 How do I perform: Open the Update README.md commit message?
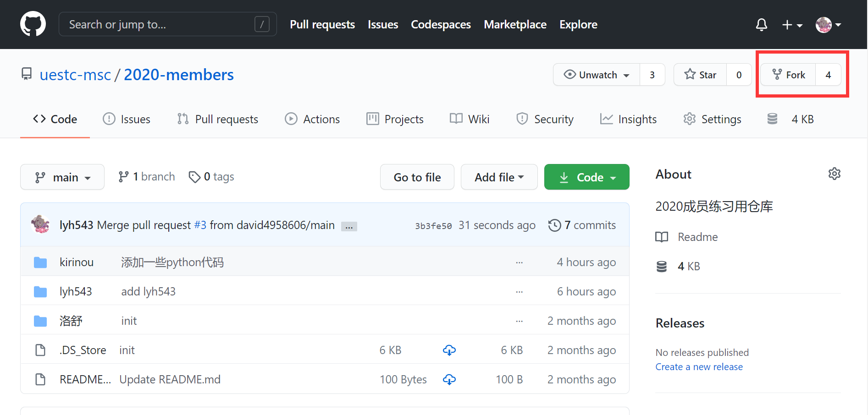170,379
